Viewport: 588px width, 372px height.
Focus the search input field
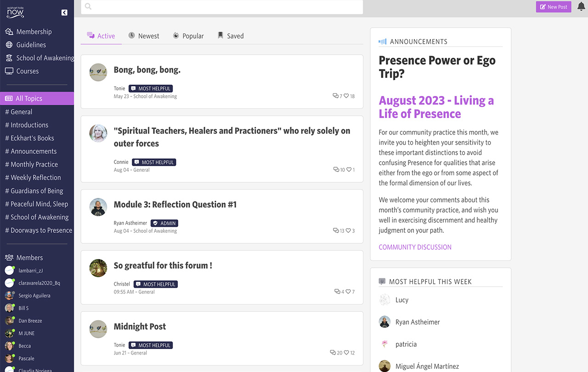pyautogui.click(x=222, y=7)
